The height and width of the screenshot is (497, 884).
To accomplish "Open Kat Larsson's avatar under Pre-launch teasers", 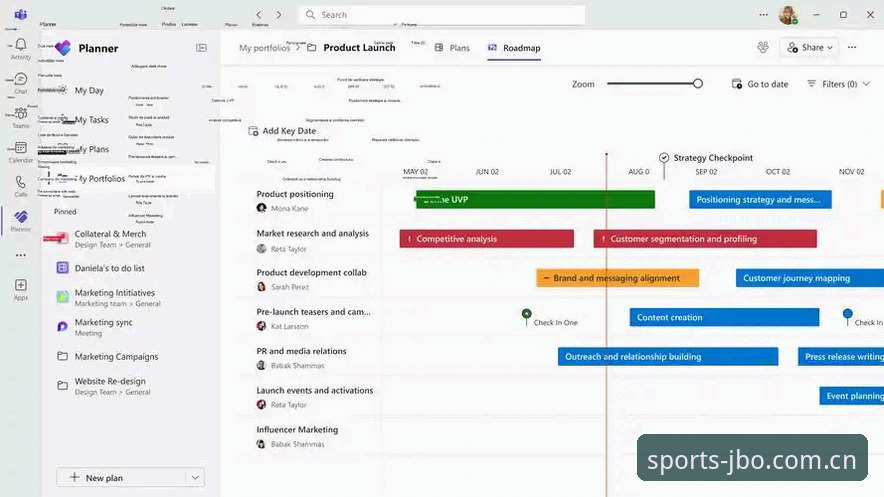I will tap(262, 326).
